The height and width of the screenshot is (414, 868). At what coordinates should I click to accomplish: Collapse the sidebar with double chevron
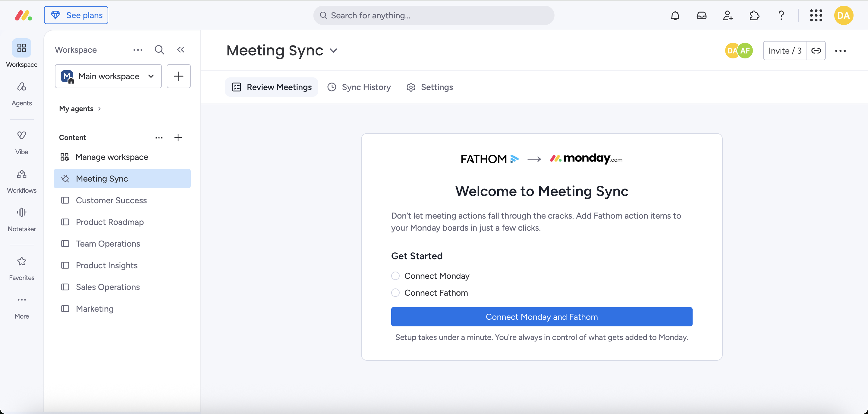coord(181,50)
